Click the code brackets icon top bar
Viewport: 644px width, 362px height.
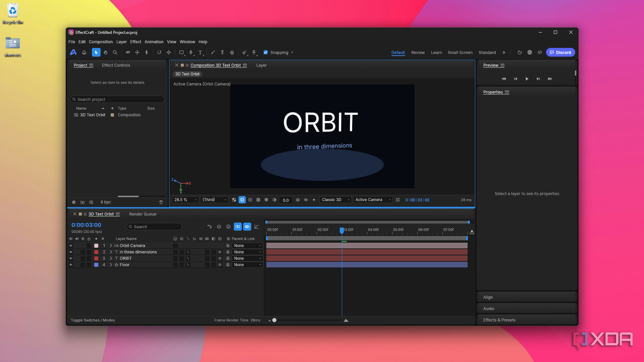(540, 52)
